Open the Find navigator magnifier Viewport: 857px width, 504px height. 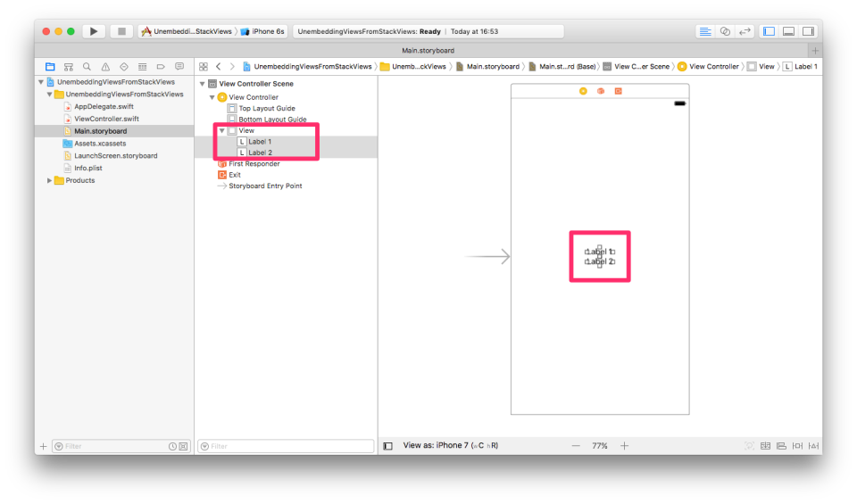tap(87, 67)
